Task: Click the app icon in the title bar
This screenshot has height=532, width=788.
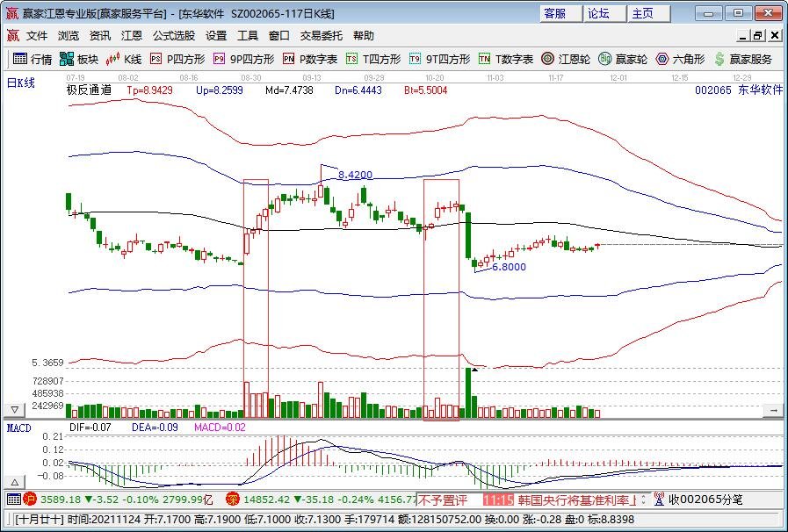Action: [x=11, y=13]
